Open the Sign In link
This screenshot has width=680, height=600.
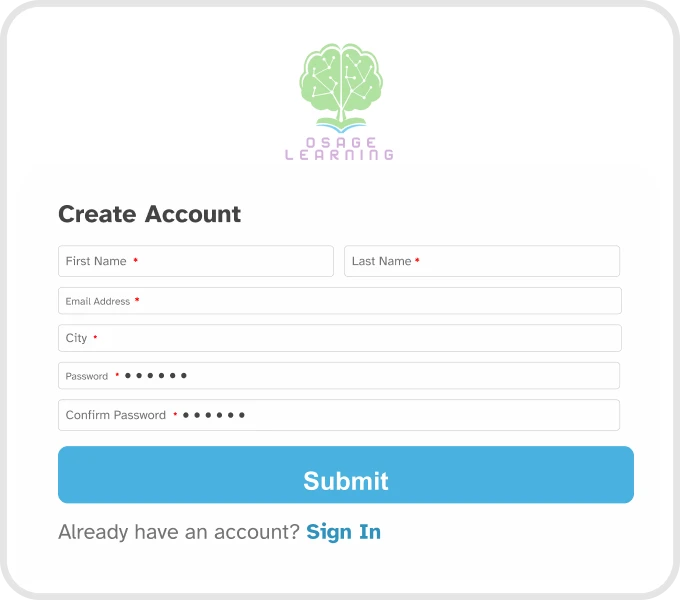pyautogui.click(x=343, y=532)
